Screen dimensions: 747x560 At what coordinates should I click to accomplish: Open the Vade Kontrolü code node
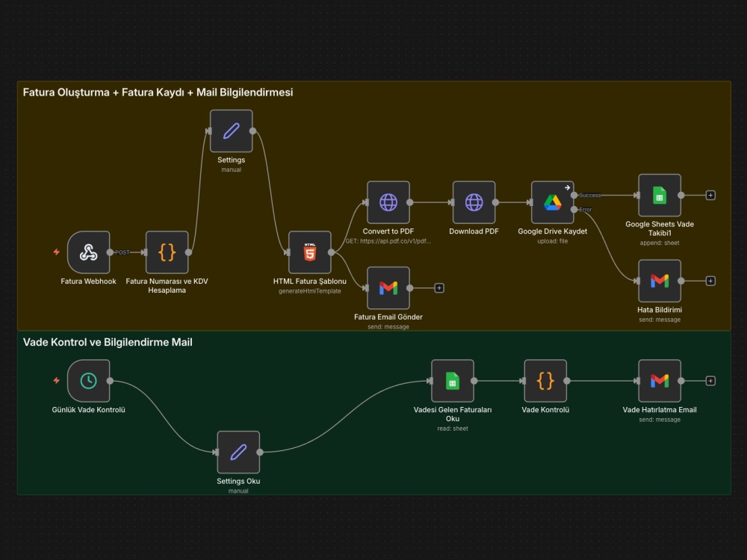pyautogui.click(x=545, y=381)
